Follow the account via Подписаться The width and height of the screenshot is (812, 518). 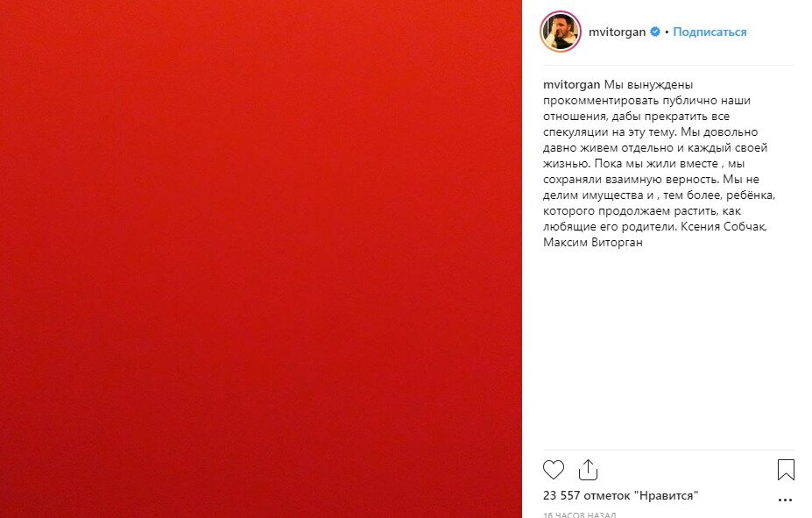[710, 32]
